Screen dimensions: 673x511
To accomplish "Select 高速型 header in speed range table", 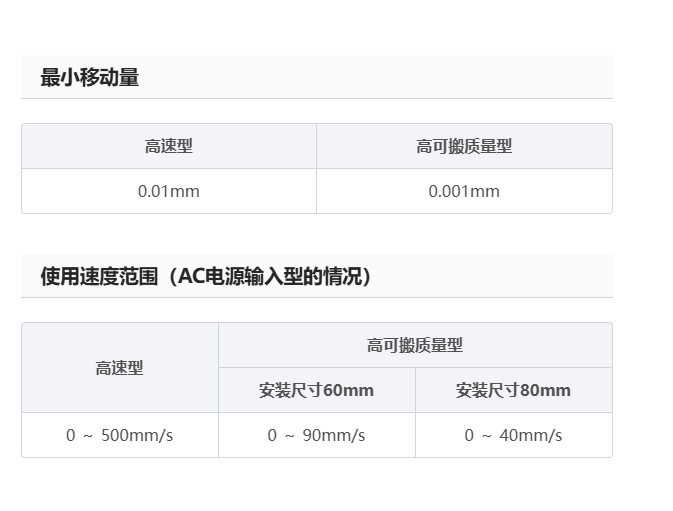I will pos(120,368).
